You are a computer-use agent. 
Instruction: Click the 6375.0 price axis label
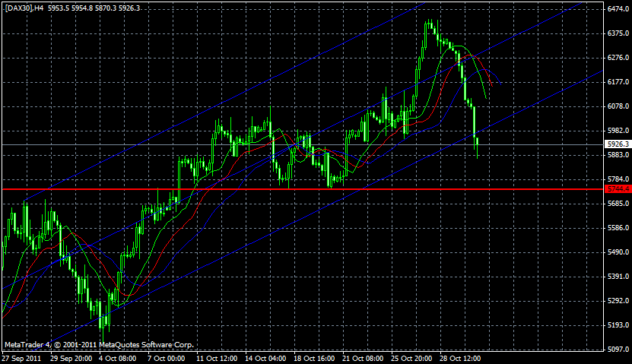618,33
